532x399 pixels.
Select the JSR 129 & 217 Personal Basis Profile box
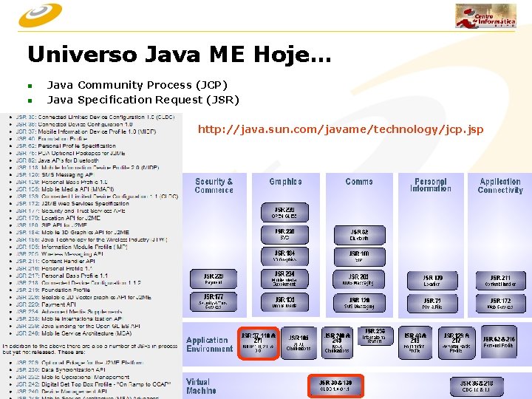click(x=457, y=343)
